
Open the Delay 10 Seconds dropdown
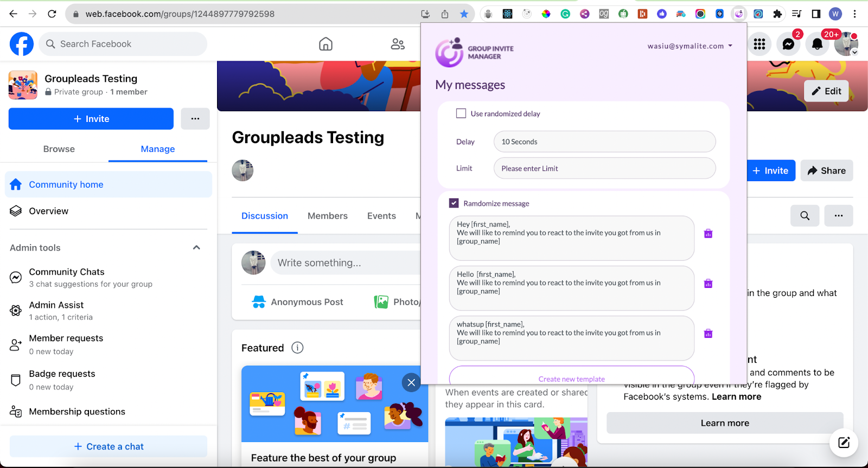(x=604, y=142)
